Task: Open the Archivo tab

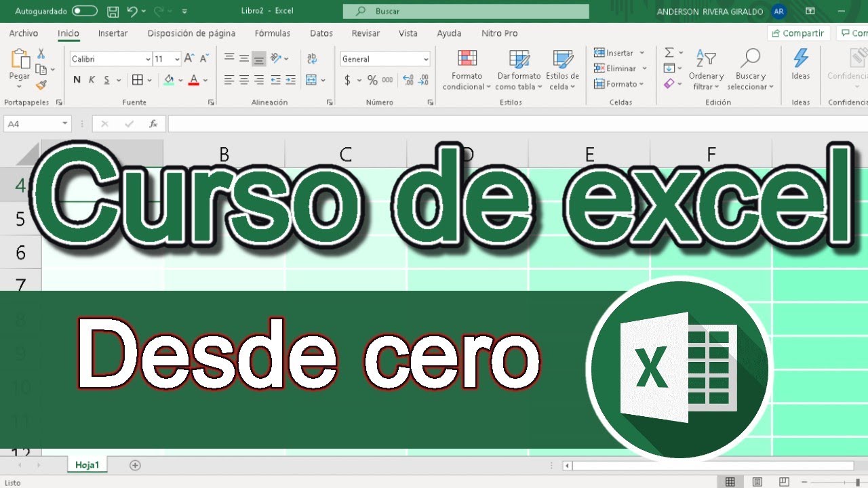Action: point(24,33)
